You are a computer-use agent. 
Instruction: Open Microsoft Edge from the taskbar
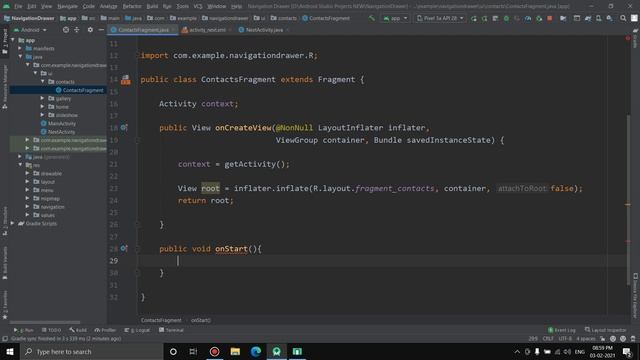click(x=256, y=351)
